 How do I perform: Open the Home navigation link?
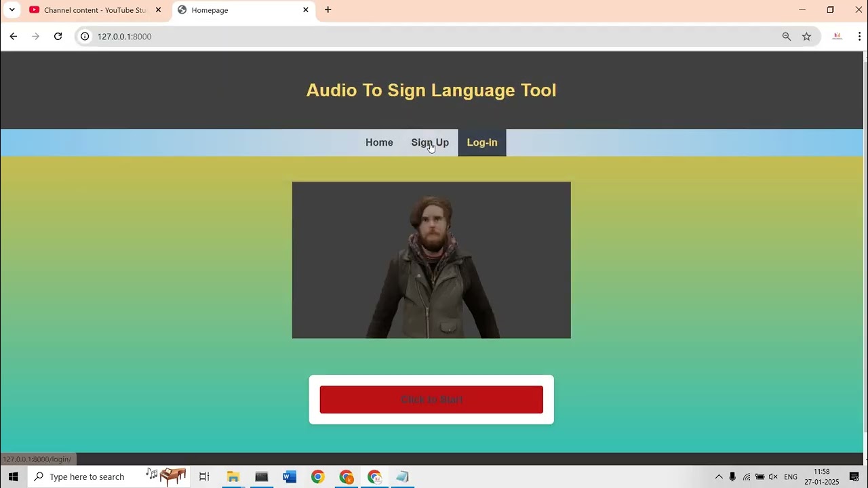coord(379,142)
